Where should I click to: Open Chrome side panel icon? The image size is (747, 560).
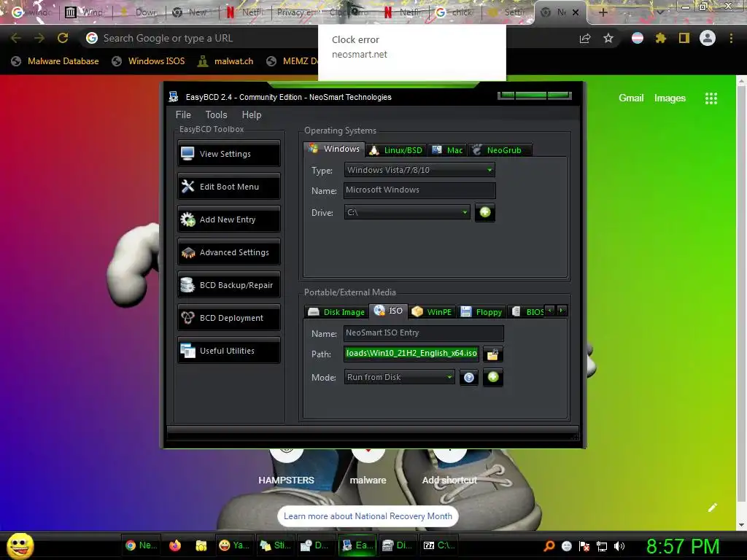684,39
